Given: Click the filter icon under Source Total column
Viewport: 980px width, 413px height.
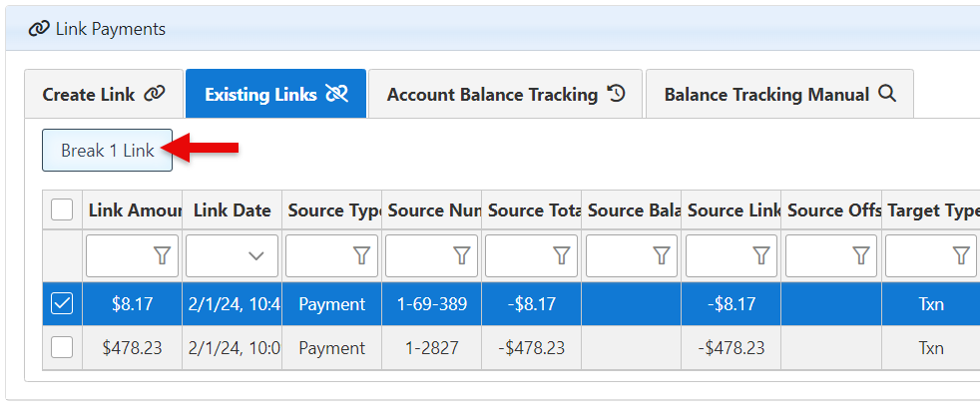Looking at the screenshot, I should [561, 256].
